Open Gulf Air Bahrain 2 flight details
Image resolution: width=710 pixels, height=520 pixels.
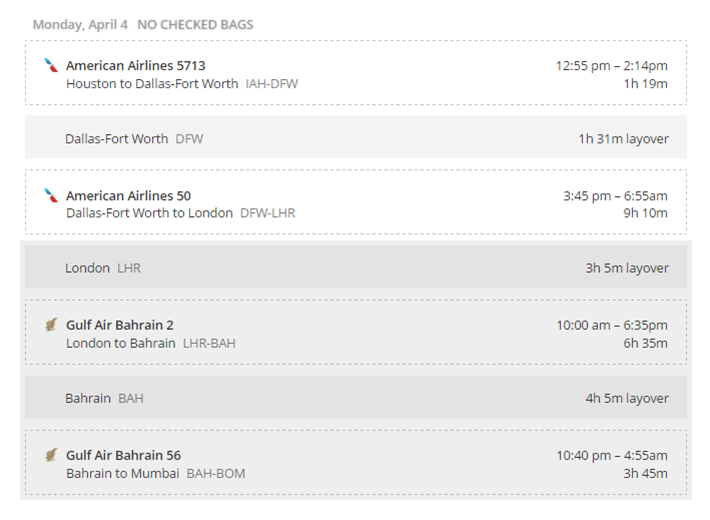(356, 332)
